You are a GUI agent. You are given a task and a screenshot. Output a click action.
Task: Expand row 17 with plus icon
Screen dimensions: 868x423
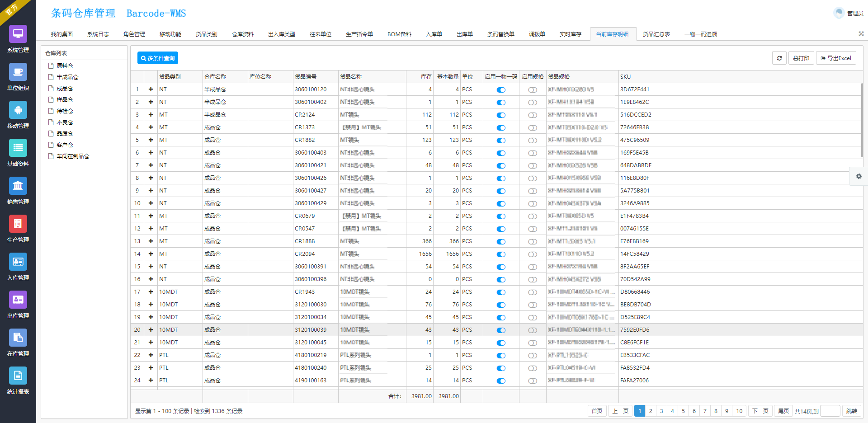click(x=151, y=292)
